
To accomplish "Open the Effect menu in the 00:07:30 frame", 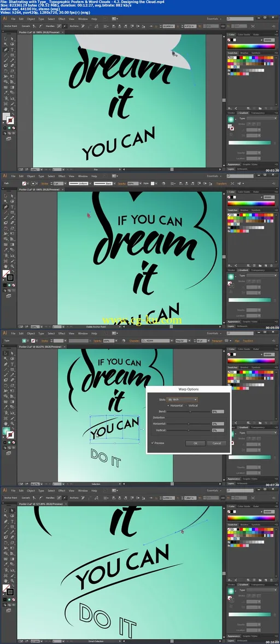I will tap(62, 333).
